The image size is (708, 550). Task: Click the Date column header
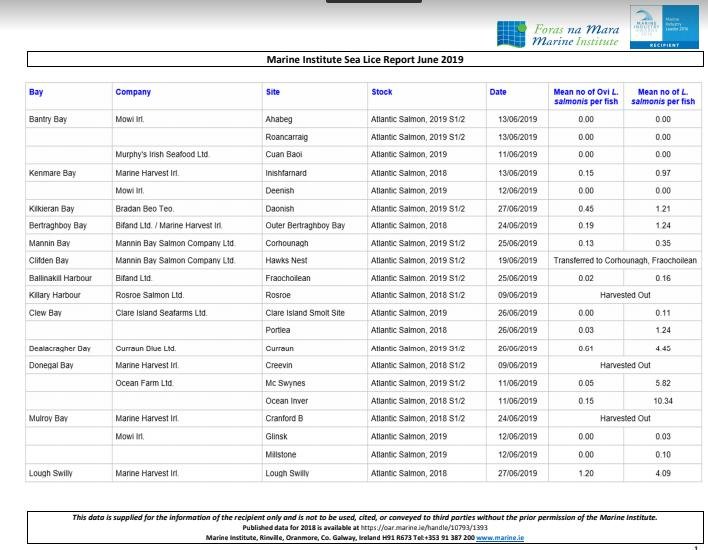coord(498,92)
